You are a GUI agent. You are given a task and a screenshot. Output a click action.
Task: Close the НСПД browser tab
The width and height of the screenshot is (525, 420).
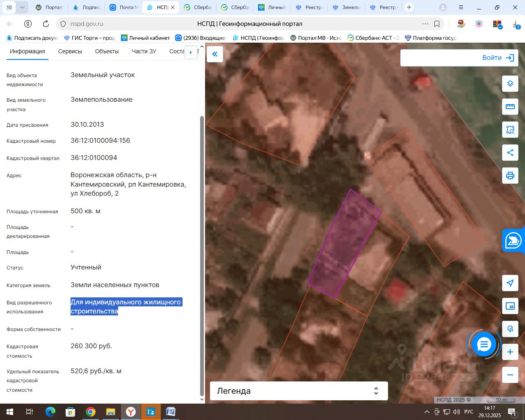point(173,7)
